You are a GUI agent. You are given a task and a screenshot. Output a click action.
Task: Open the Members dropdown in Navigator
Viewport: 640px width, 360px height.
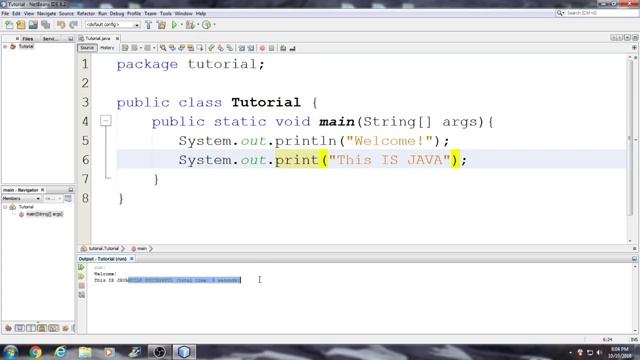pos(21,198)
